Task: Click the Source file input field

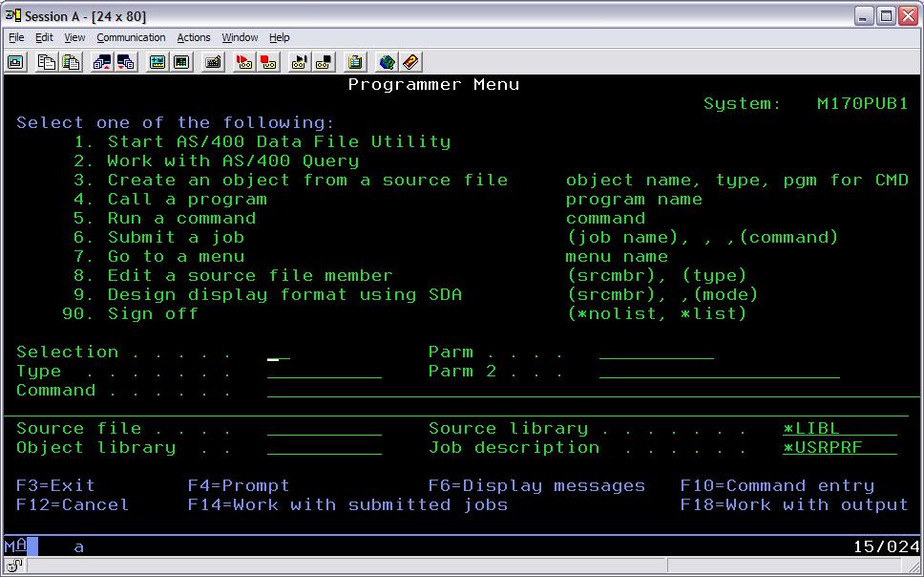Action: pos(325,429)
